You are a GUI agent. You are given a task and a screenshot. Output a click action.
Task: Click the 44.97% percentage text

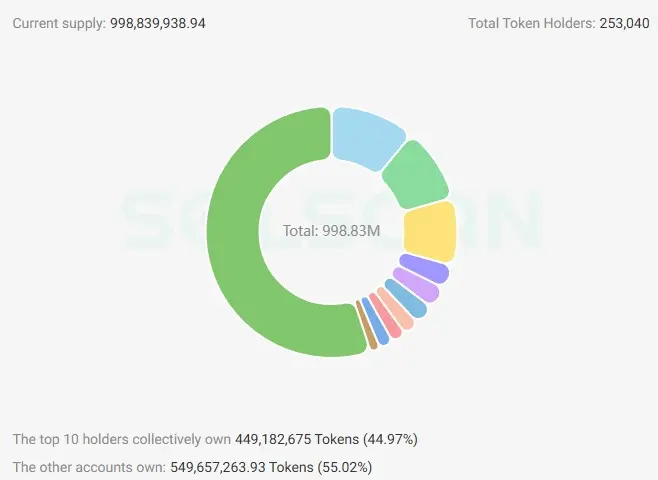click(397, 439)
